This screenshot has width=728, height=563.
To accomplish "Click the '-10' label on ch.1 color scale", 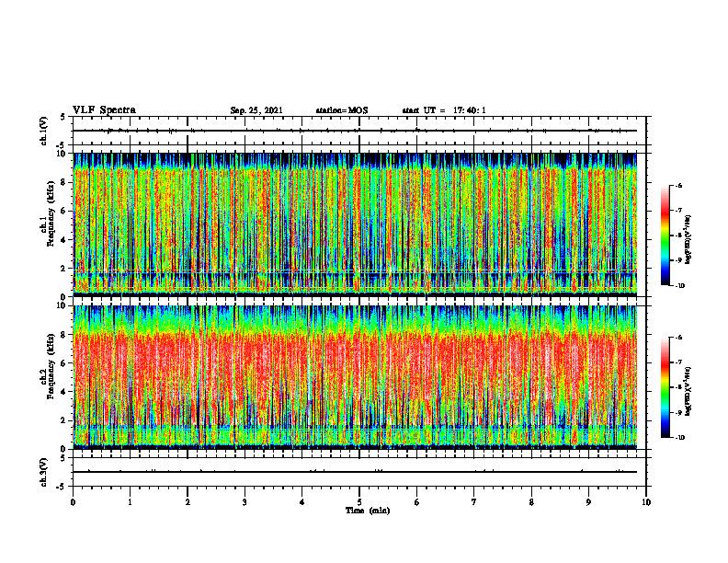I will [680, 286].
